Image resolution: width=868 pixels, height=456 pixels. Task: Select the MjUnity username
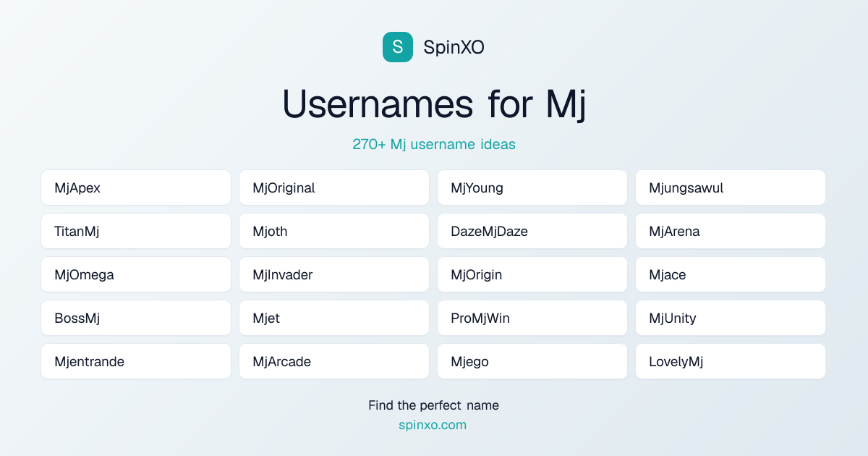731,318
